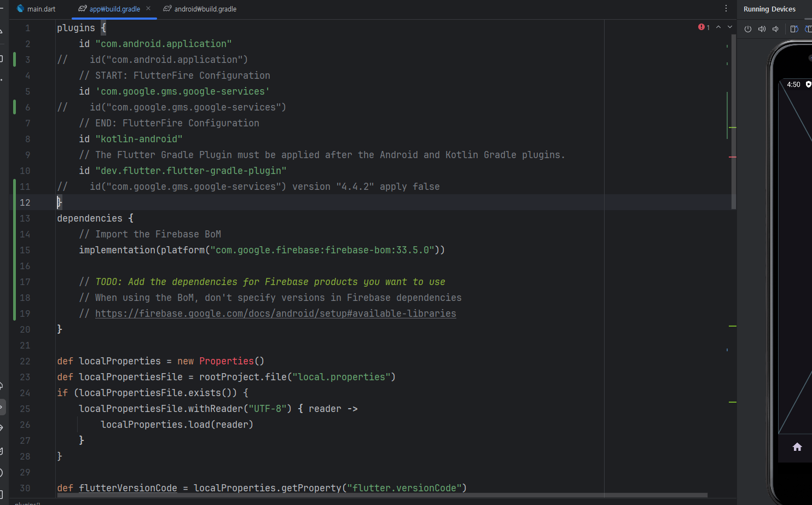This screenshot has height=505, width=812.
Task: Click the emulator volume down icon
Action: pyautogui.click(x=775, y=29)
